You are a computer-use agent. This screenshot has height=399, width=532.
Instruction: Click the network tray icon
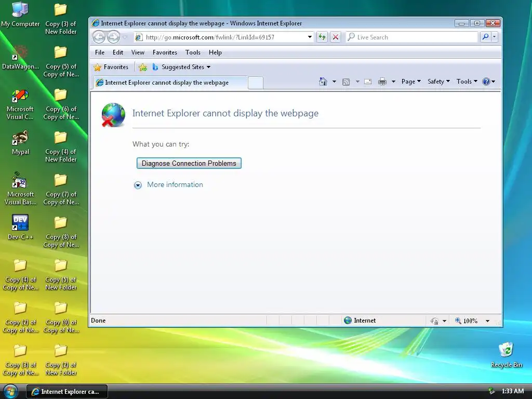(x=491, y=391)
